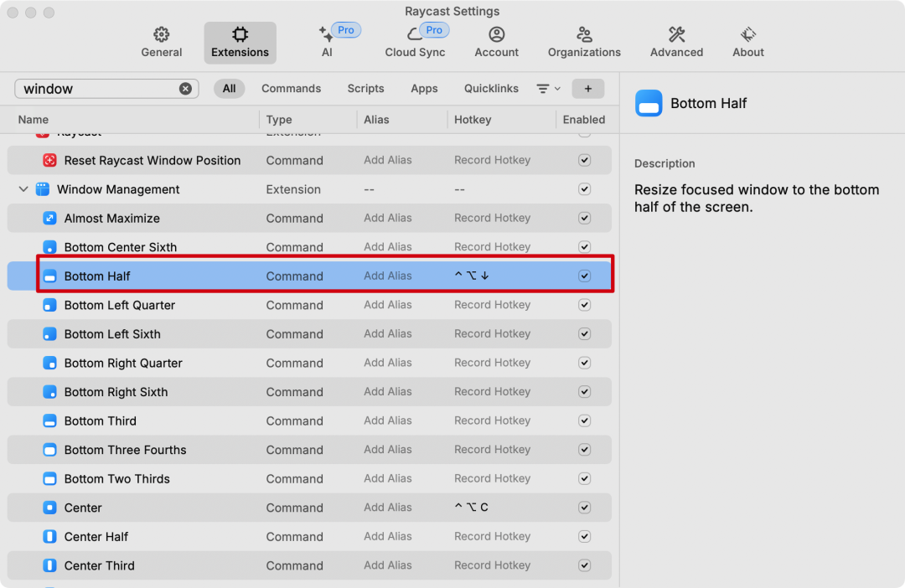This screenshot has width=905, height=588.
Task: Disable the Almost Maximize command
Action: pyautogui.click(x=584, y=218)
